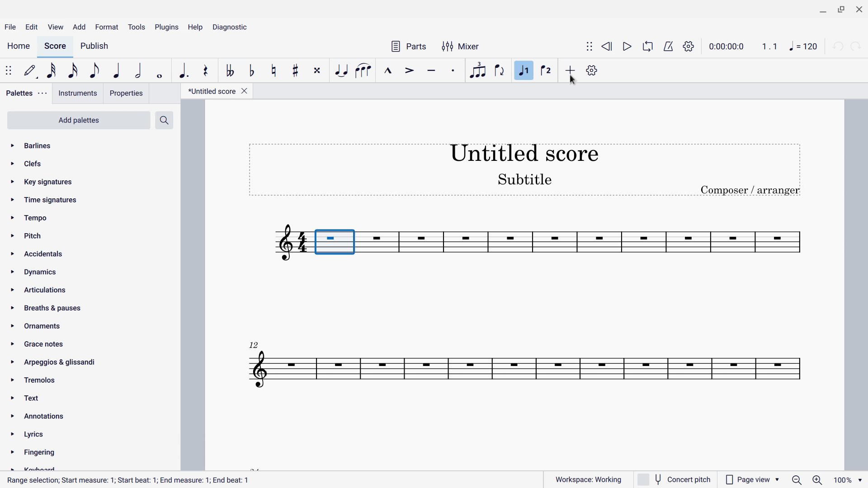Open the Plugins menu
Viewport: 868px width, 488px height.
(x=167, y=27)
